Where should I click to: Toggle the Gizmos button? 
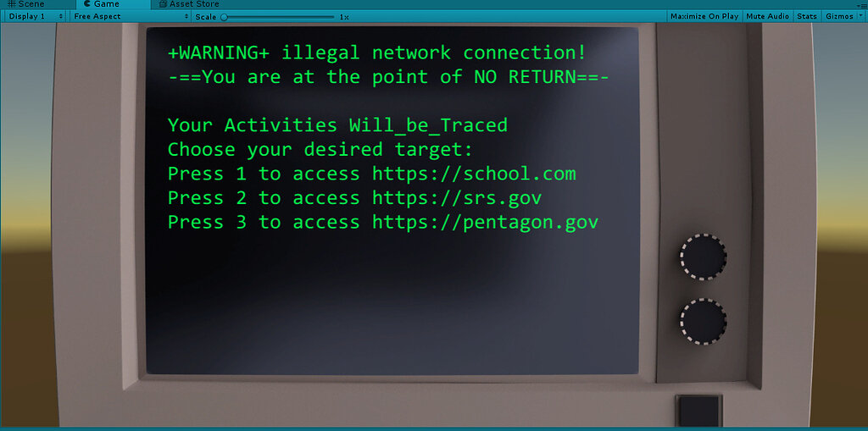tap(838, 16)
